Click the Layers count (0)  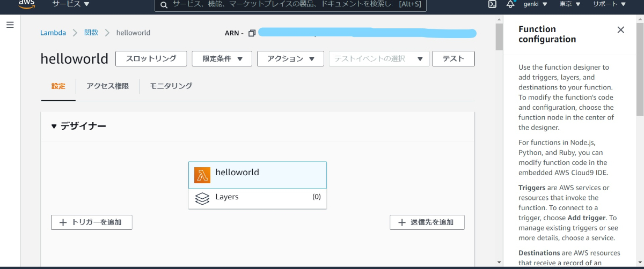click(x=317, y=197)
